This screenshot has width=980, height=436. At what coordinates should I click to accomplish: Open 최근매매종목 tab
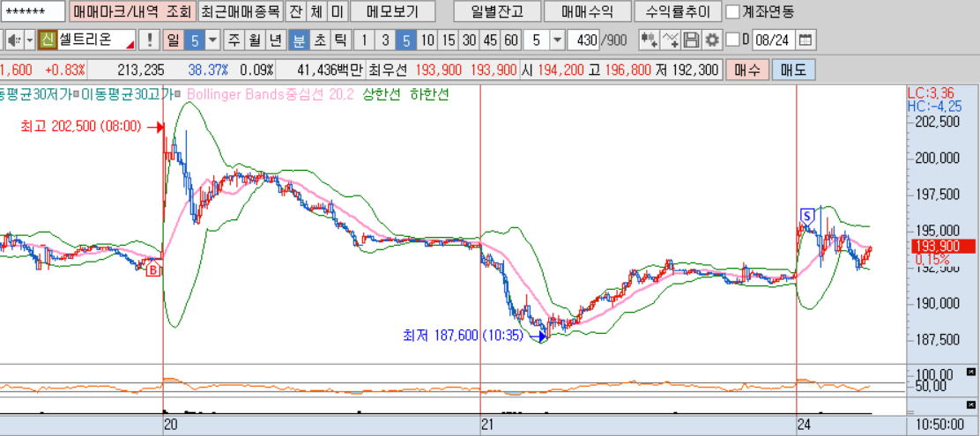point(241,11)
